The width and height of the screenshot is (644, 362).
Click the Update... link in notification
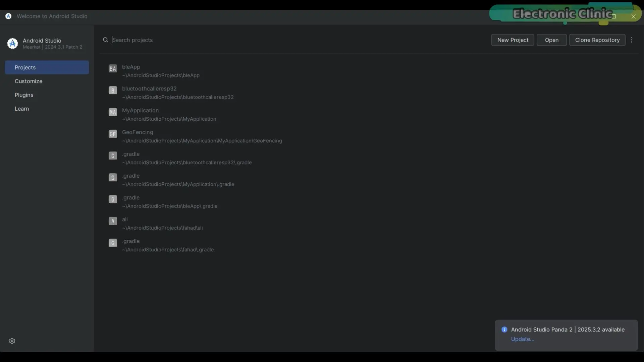[x=522, y=339]
